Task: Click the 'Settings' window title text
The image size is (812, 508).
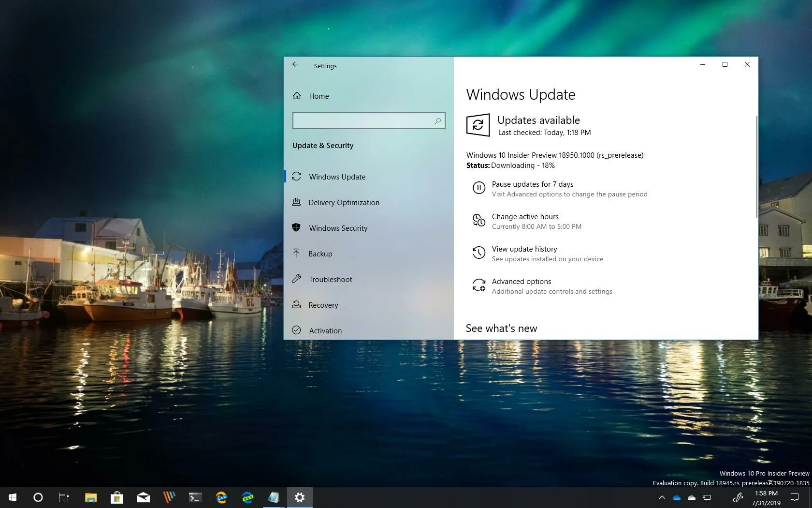Action: [325, 66]
